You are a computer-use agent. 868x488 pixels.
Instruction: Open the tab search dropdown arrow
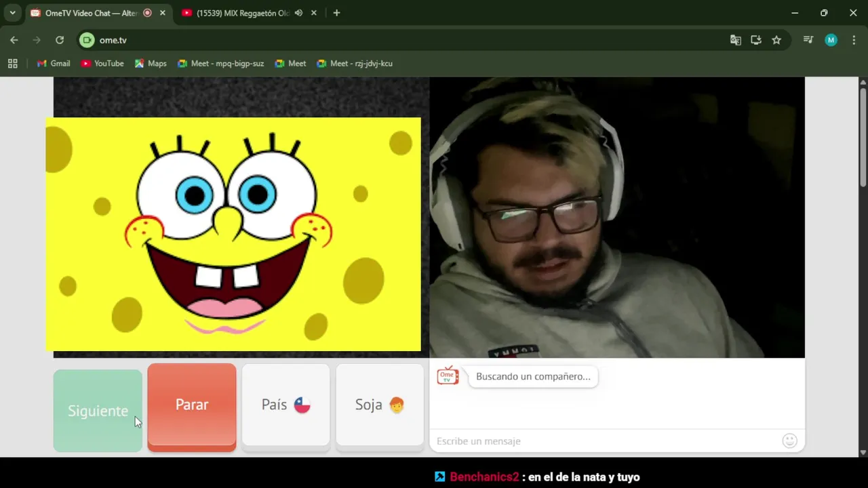click(x=12, y=13)
